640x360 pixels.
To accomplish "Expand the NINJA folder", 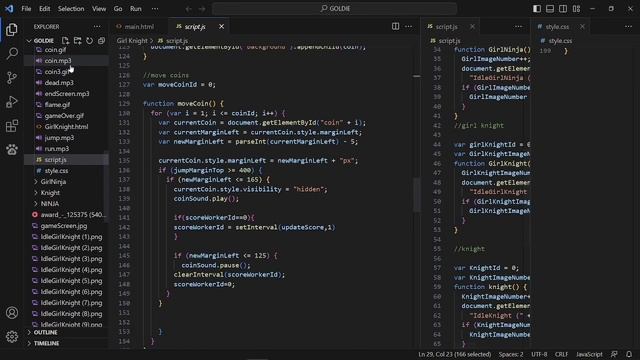I will [50, 204].
